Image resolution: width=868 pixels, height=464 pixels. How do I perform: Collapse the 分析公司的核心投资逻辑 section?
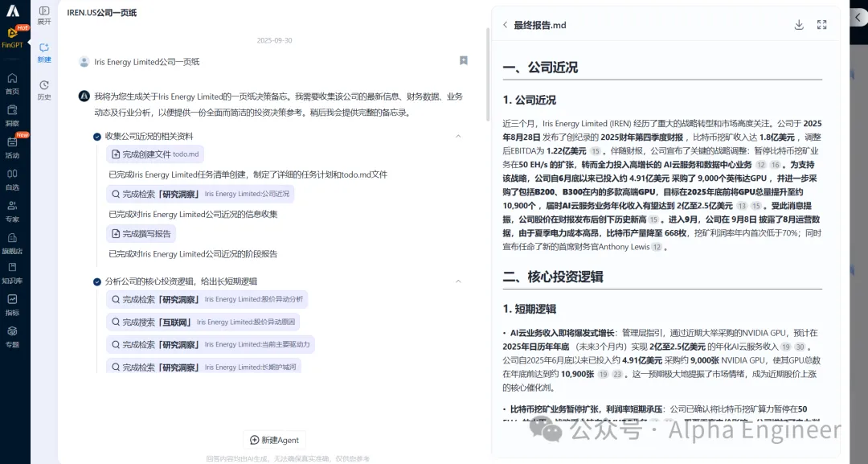point(458,281)
